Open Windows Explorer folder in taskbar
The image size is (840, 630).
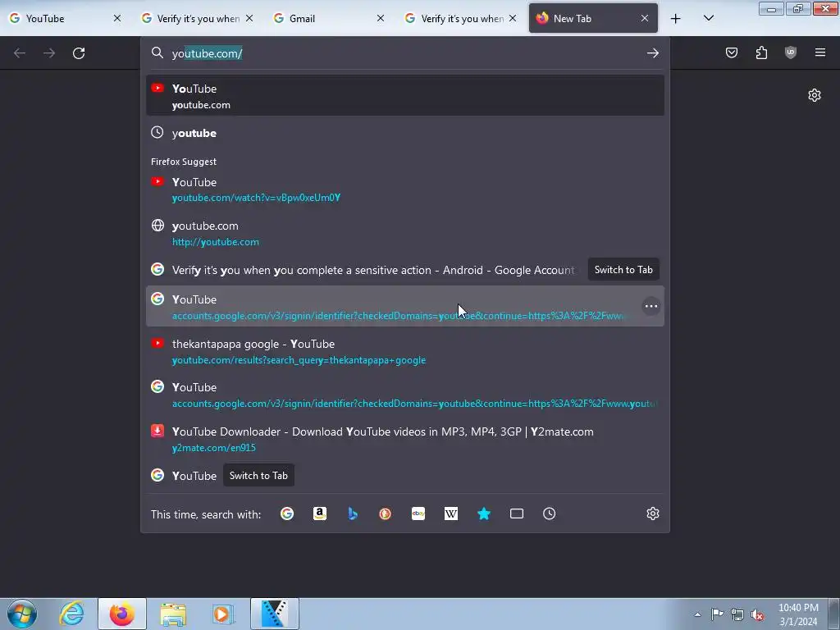coord(172,614)
